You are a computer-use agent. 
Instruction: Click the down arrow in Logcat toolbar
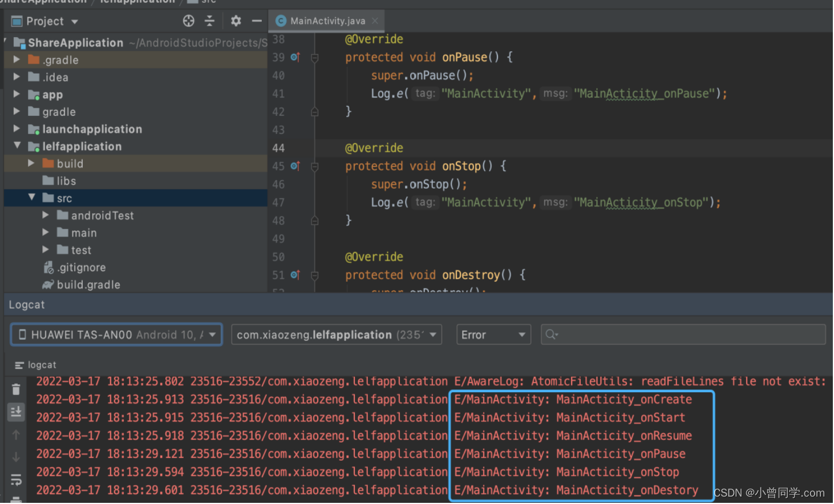pos(16,457)
